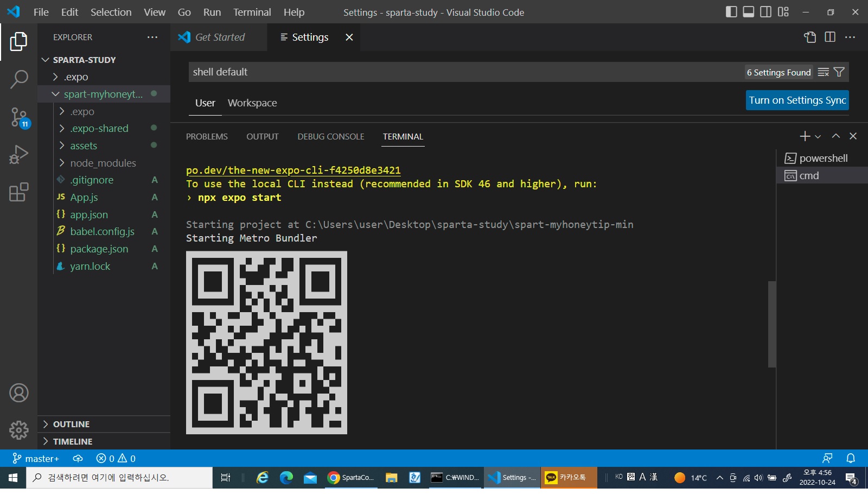The image size is (868, 494).
Task: Open the Go menu
Action: (x=184, y=12)
